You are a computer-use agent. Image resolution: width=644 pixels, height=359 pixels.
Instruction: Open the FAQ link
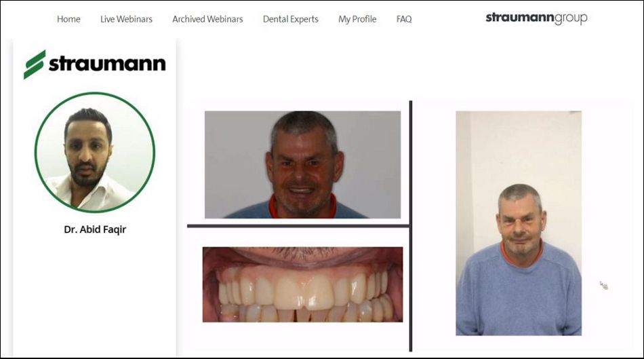click(404, 19)
